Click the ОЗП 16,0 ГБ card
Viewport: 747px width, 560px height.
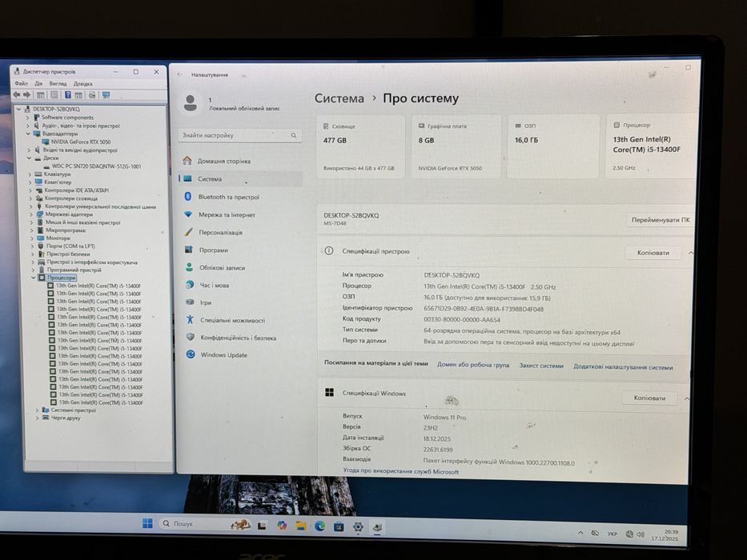point(552,146)
